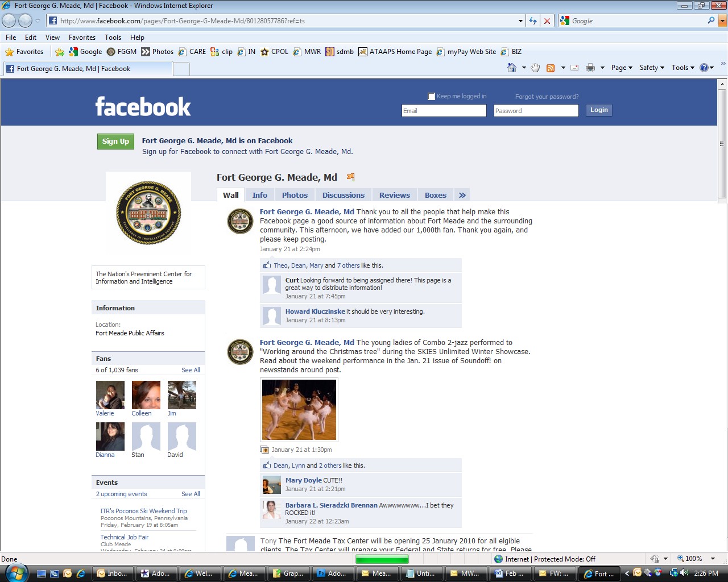Open the Favorites star button
This screenshot has height=582, width=728.
[x=24, y=52]
